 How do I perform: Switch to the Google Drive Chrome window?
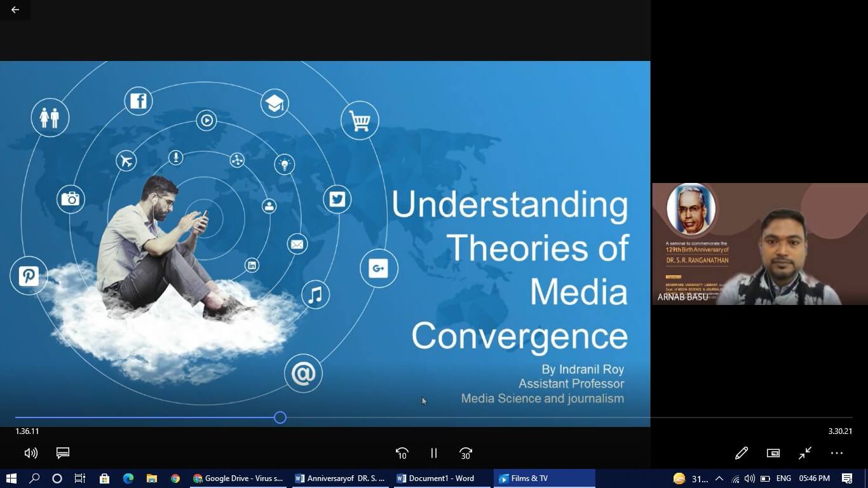238,478
